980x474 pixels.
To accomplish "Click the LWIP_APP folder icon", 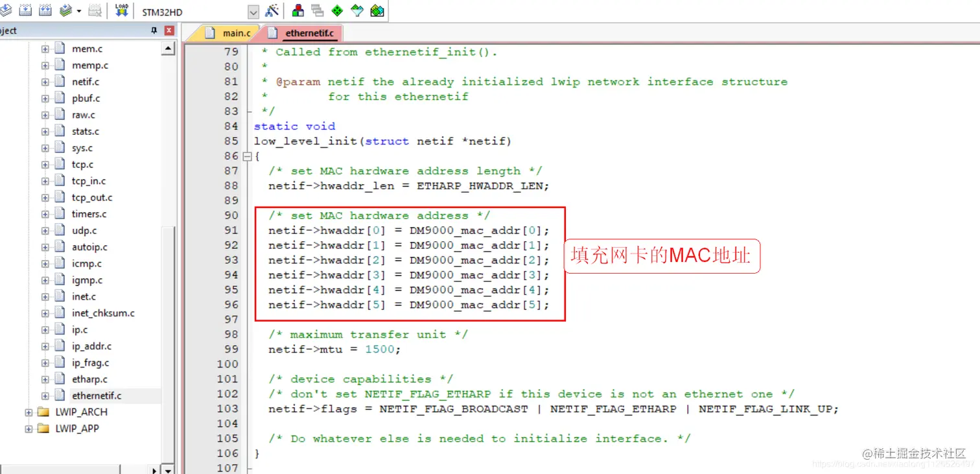I will coord(43,429).
